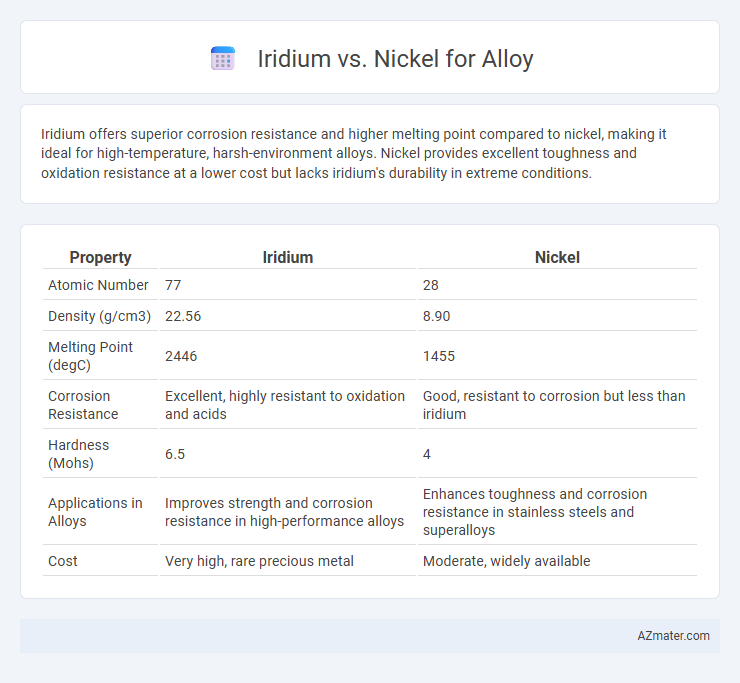The width and height of the screenshot is (740, 683).
Task: Click the title 'Iridium vs. Nickel for Alloy'
Action: point(395,59)
